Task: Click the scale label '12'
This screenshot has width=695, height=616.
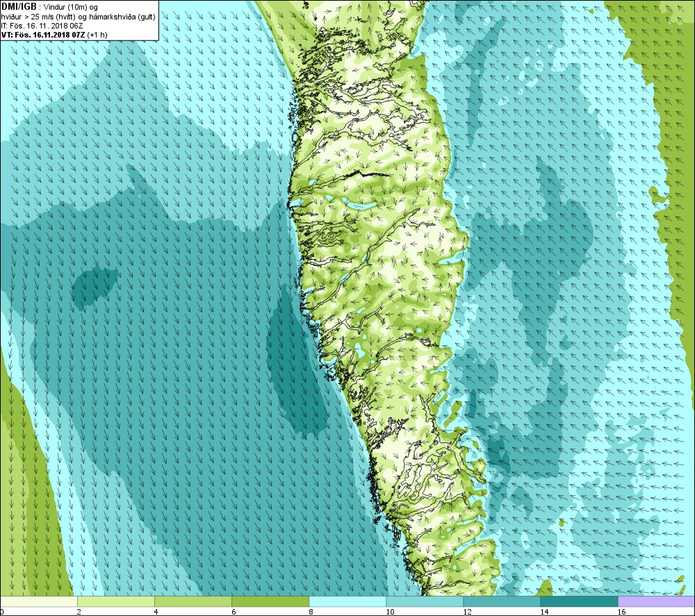Action: click(x=467, y=612)
